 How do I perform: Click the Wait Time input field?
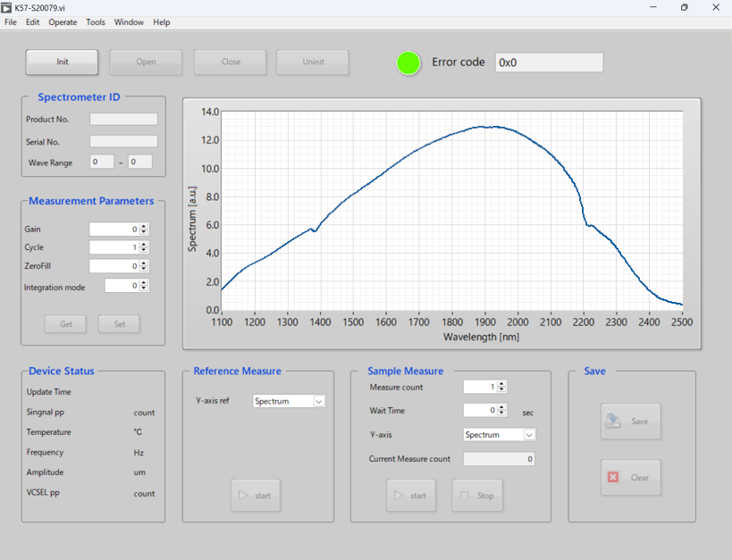tap(479, 411)
